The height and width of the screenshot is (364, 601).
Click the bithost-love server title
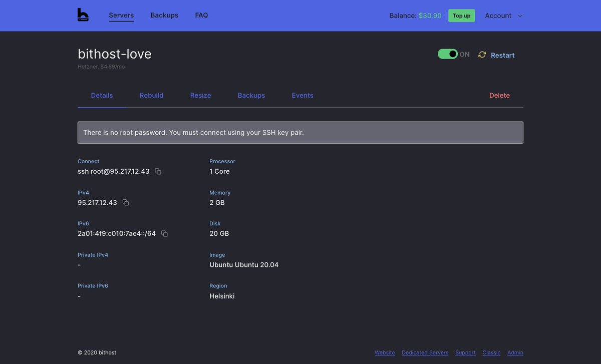115,54
